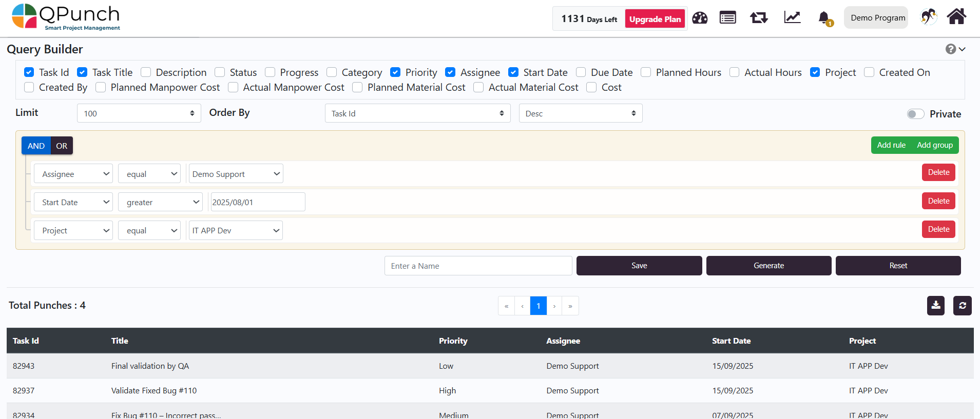This screenshot has width=980, height=419.
Task: Click the Upgrade Plan button
Action: (655, 19)
